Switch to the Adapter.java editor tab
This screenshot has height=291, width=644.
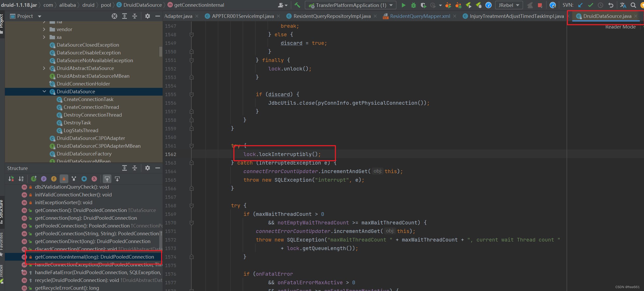(x=178, y=16)
